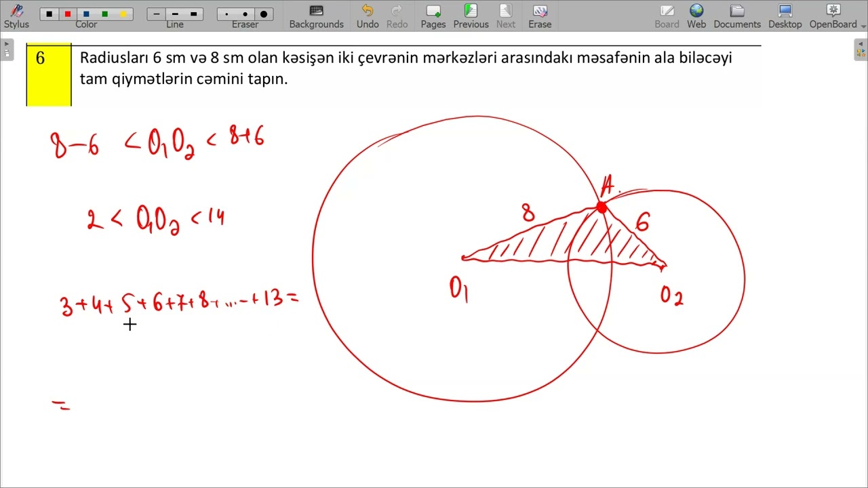The height and width of the screenshot is (488, 868).
Task: Expand the toolbar overflow arrow
Action: click(863, 25)
